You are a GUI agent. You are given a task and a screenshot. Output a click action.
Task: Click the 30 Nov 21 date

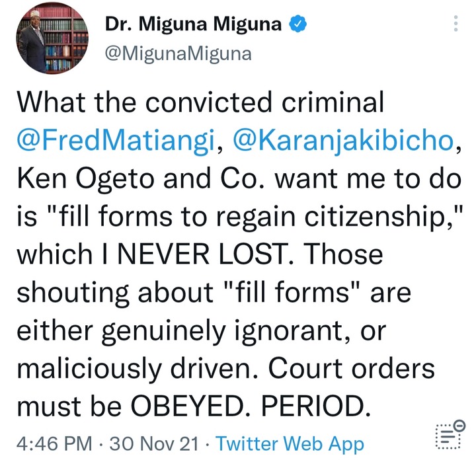click(x=154, y=443)
